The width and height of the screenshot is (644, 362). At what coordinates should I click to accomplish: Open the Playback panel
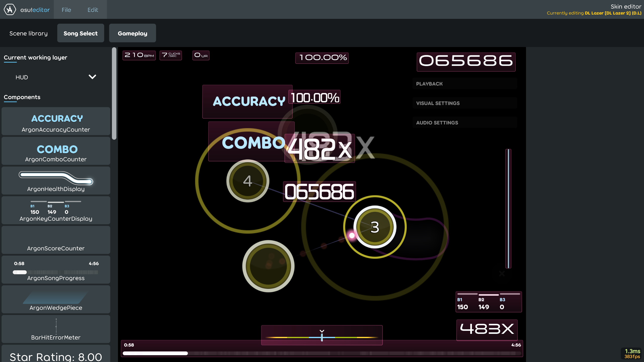(x=465, y=84)
